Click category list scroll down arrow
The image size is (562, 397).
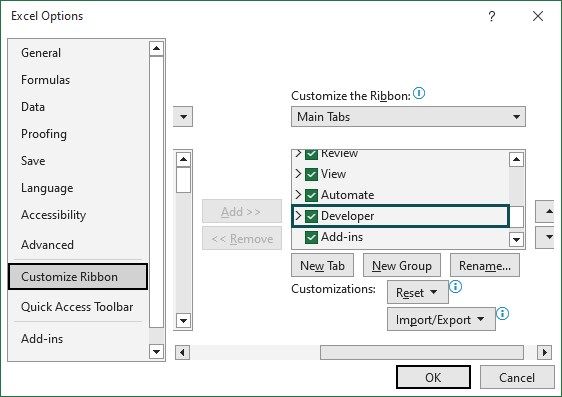pos(156,351)
